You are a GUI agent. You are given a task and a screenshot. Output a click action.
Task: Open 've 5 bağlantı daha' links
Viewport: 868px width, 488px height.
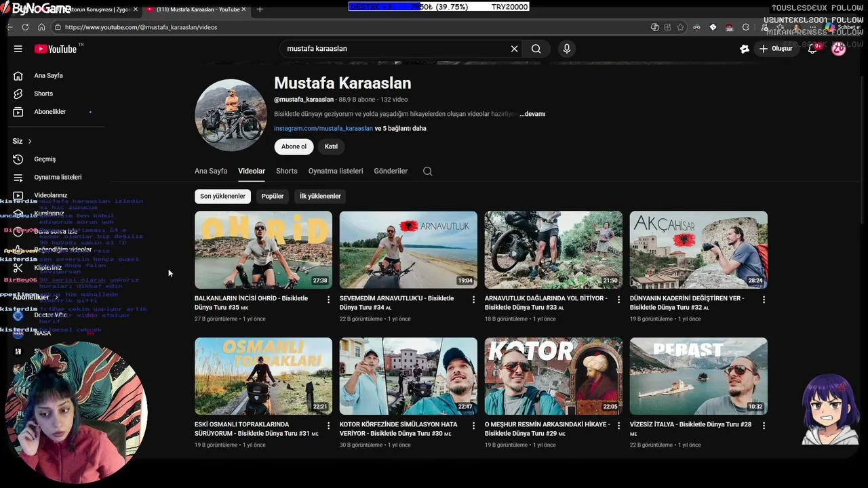coord(401,128)
